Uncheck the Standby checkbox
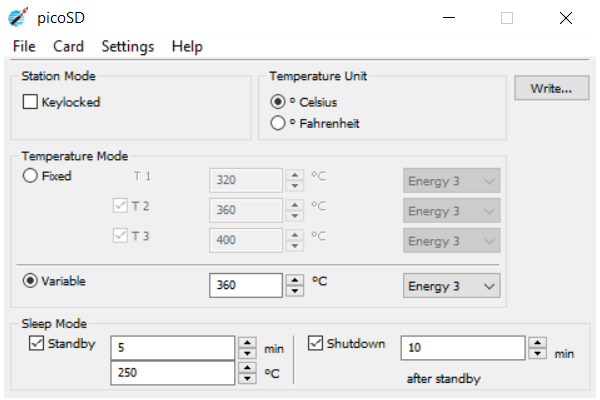This screenshot has width=600, height=400. [35, 344]
